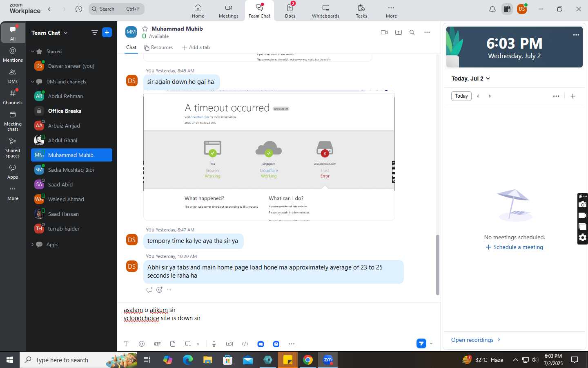Select All in the left sidebar
Viewport: 588px width, 368px height.
13,33
